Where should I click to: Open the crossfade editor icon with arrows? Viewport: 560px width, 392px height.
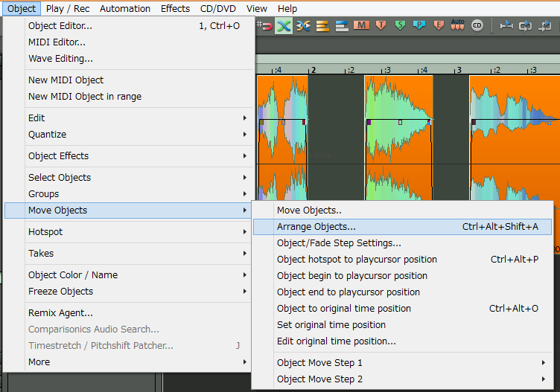[x=303, y=26]
